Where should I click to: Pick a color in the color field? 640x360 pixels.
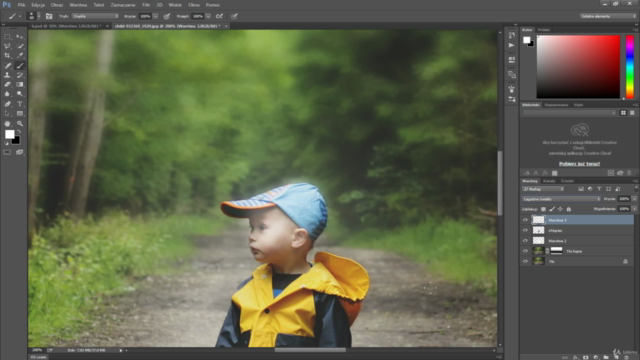pyautogui.click(x=578, y=67)
